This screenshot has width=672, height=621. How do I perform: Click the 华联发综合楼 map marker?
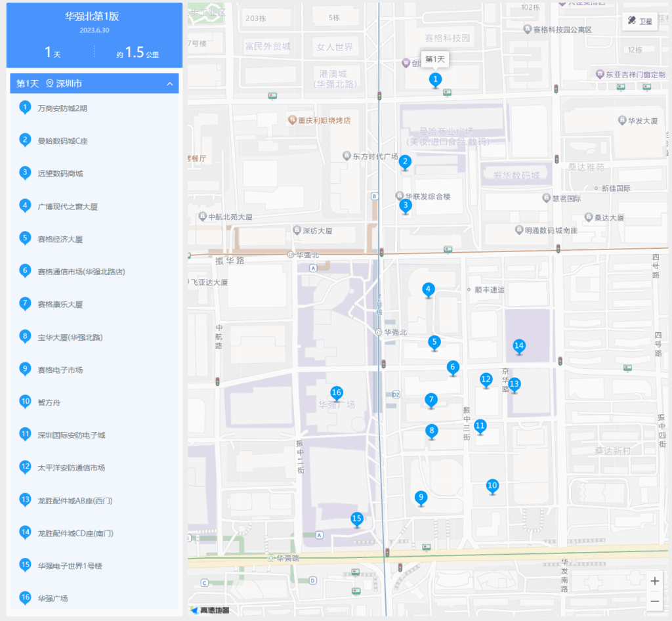coord(400,196)
